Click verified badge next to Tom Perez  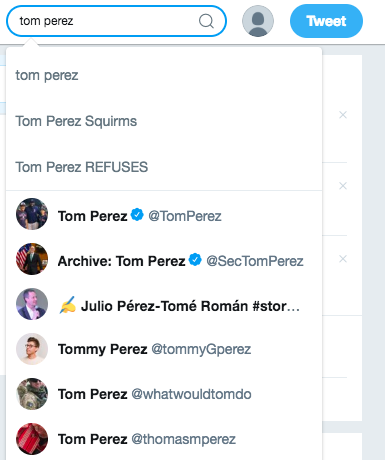click(x=137, y=214)
